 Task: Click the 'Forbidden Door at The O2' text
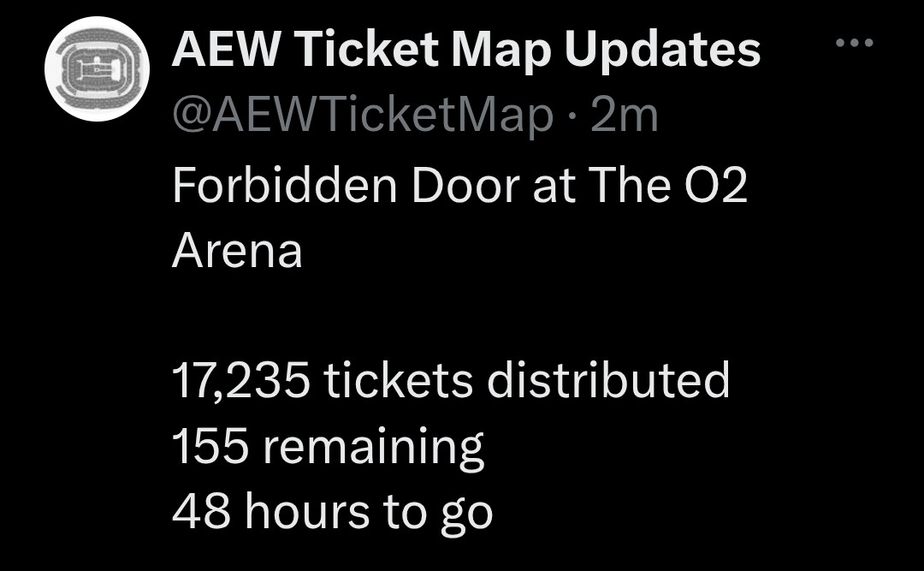(x=459, y=186)
